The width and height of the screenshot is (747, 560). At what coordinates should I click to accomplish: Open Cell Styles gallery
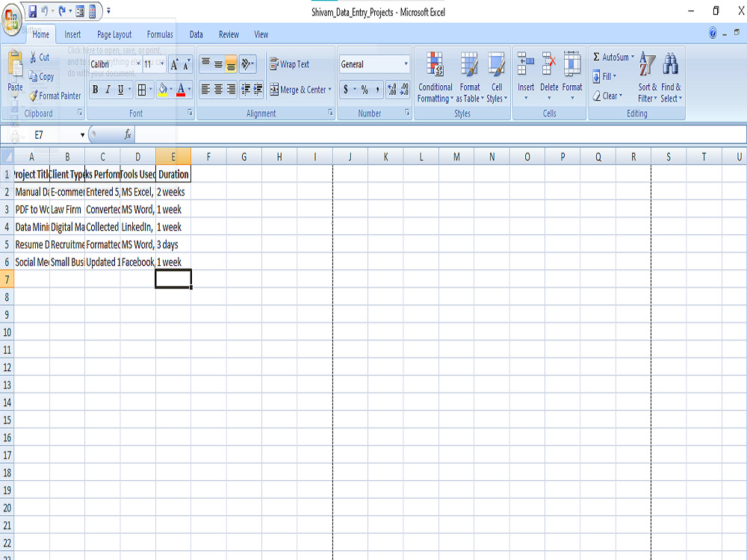497,77
